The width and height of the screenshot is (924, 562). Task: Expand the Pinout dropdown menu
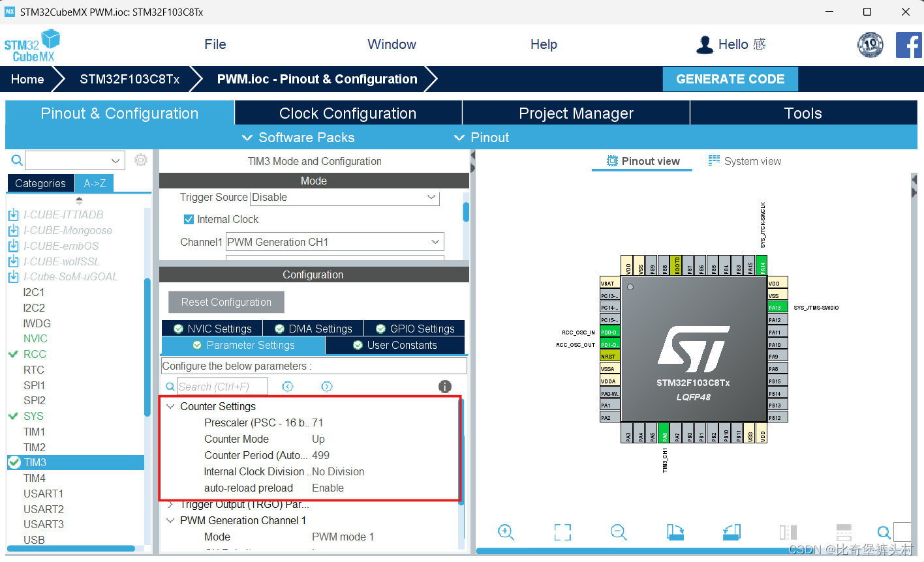(482, 138)
